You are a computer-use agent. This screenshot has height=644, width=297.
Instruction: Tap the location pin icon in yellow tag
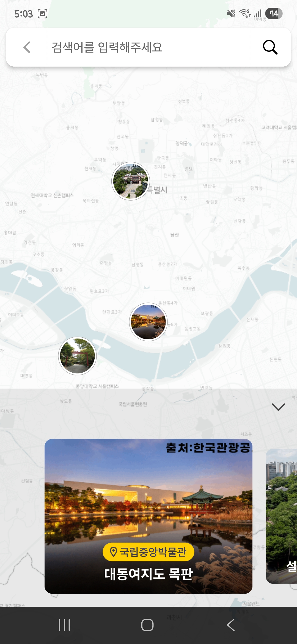tap(113, 552)
